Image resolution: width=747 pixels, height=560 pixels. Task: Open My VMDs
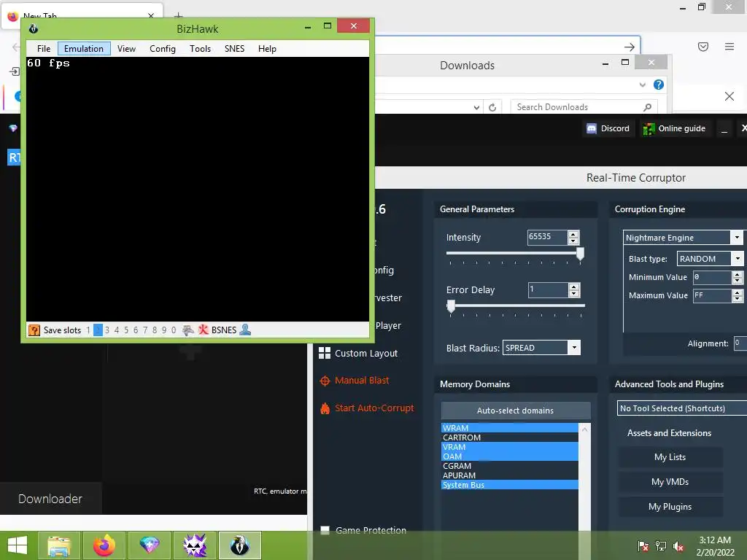670,482
